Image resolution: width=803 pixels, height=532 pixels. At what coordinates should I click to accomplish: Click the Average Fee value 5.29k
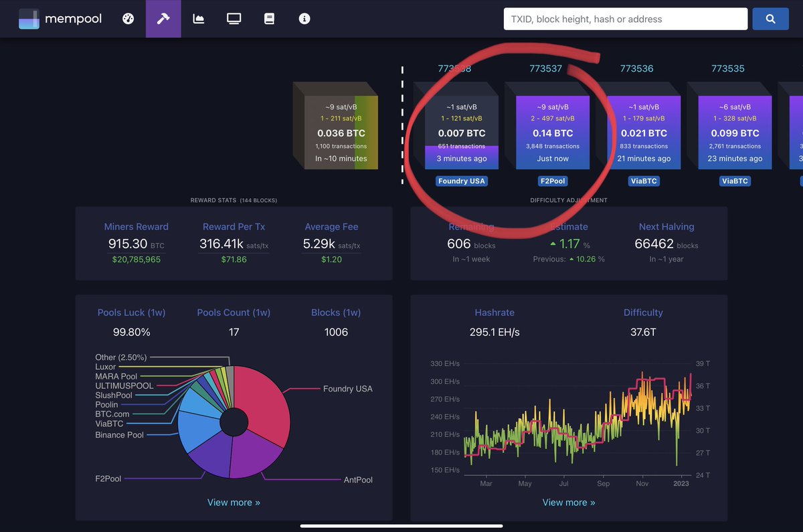click(x=331, y=244)
